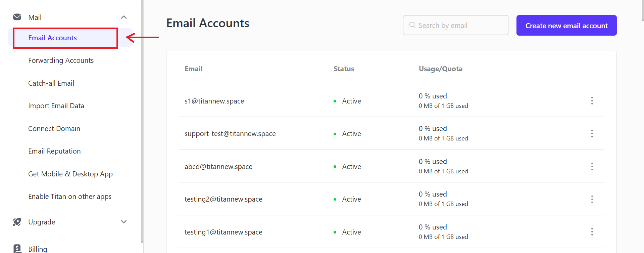Click testing1@titannew.space email address
This screenshot has height=253, width=644.
coord(224,232)
